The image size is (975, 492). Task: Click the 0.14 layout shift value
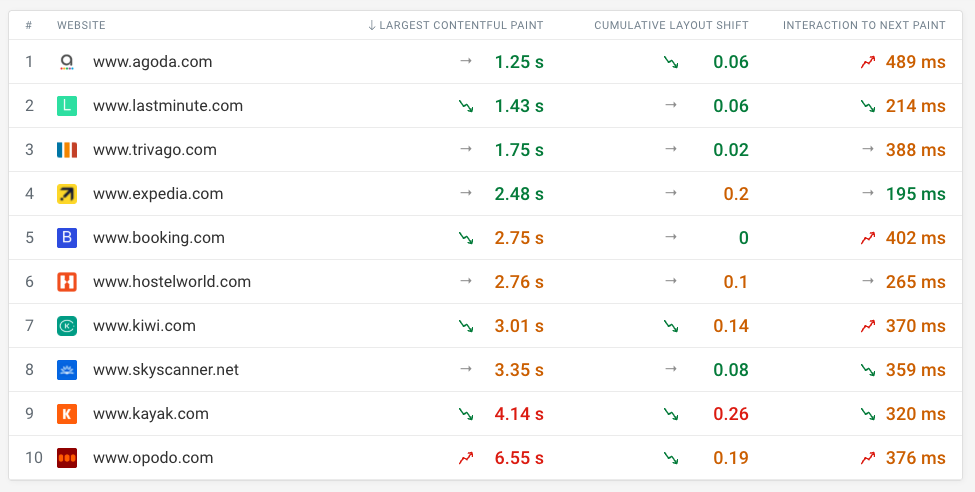pos(731,326)
